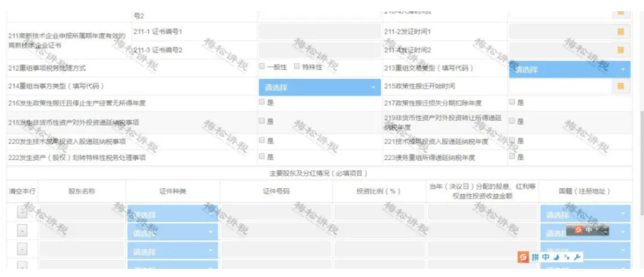Clear the third shareholder row

coord(22,249)
